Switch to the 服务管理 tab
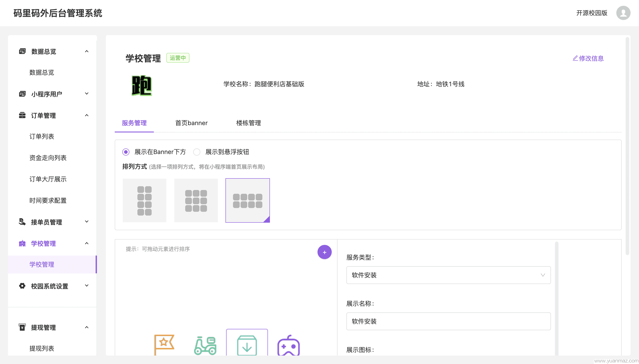 point(134,123)
